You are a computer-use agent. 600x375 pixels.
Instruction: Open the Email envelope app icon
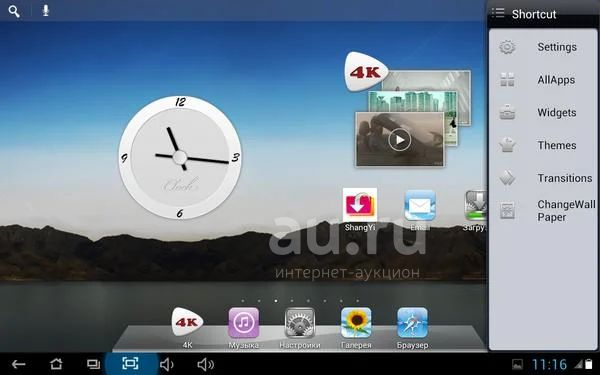pos(420,205)
